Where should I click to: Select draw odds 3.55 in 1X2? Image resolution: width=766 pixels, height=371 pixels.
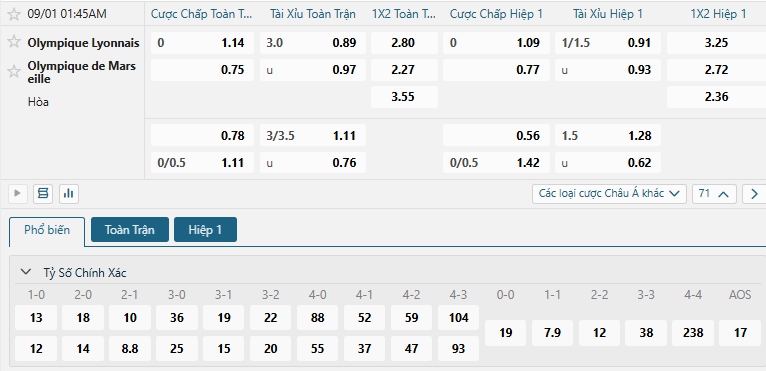[x=404, y=97]
